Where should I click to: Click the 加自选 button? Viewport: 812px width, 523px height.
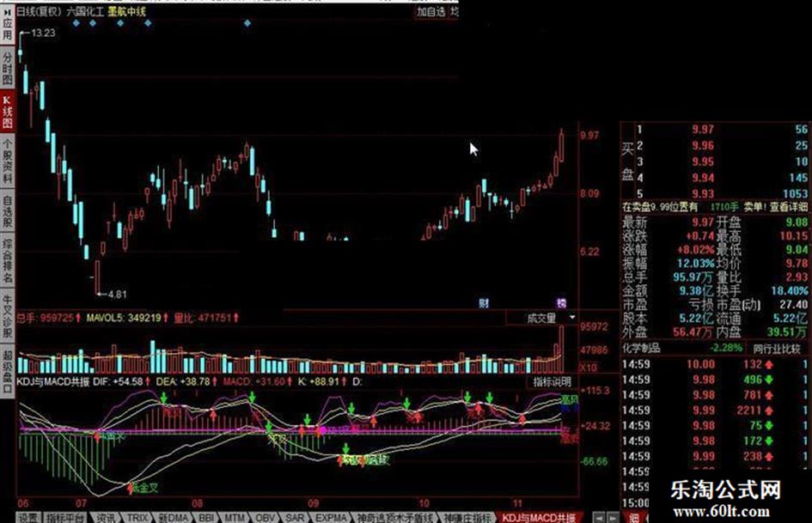[432, 11]
